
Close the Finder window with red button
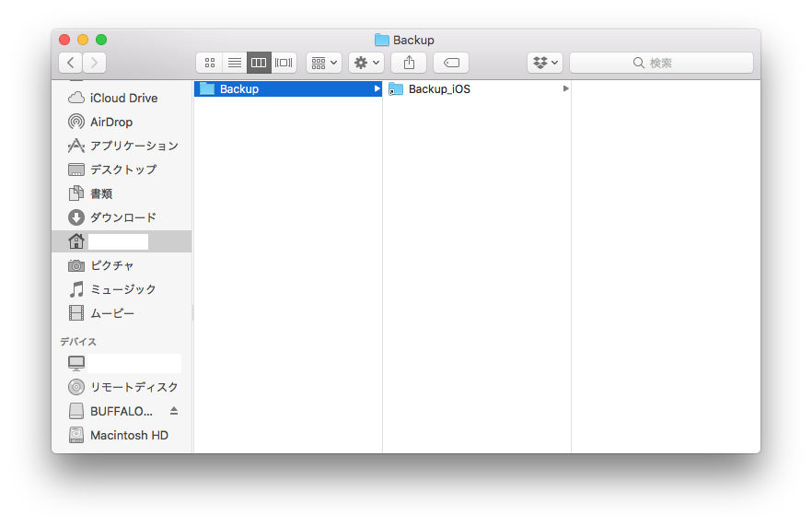pyautogui.click(x=64, y=40)
